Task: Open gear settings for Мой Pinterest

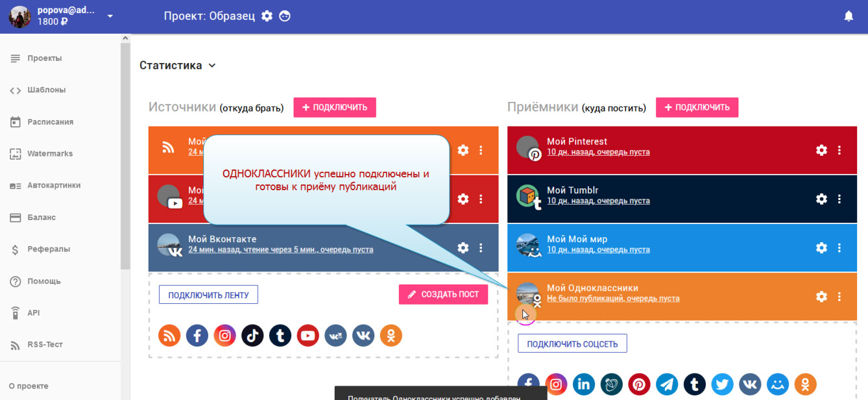Action: click(x=821, y=150)
